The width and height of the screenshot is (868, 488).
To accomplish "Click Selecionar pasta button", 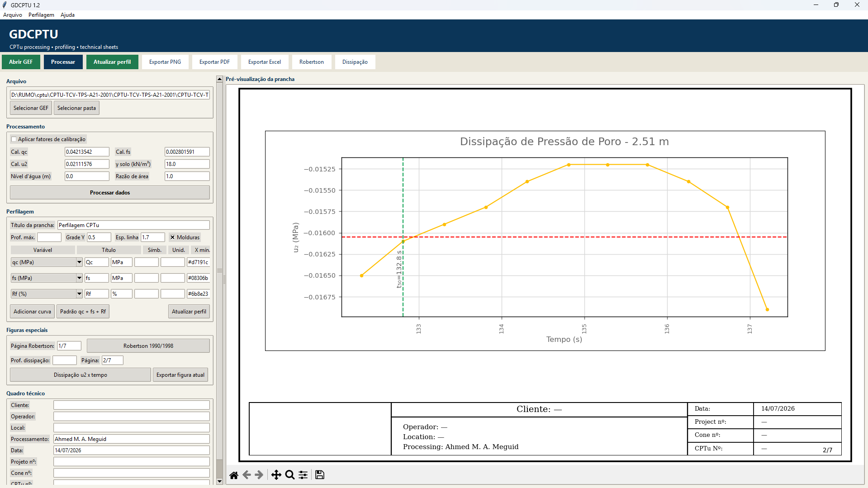I will 76,108.
